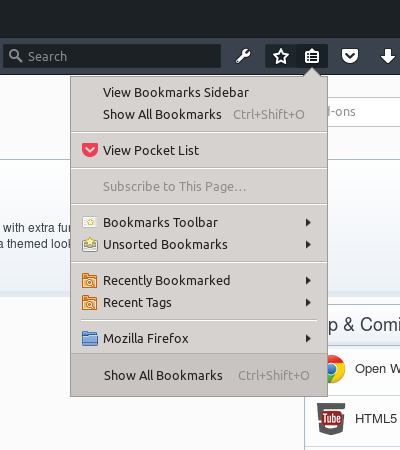
Task: Open the Recent Tags submenu
Action: pos(199,302)
